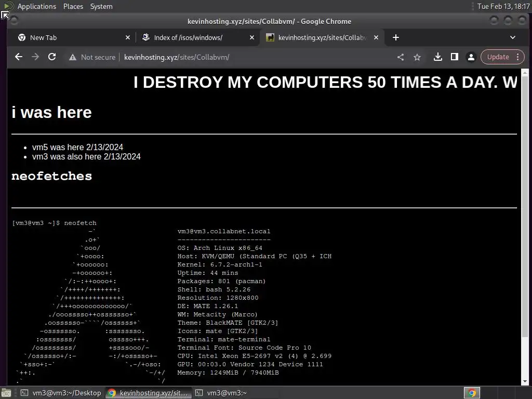Switch to vm3@vm3:~ terminal in taskbar

(236, 393)
